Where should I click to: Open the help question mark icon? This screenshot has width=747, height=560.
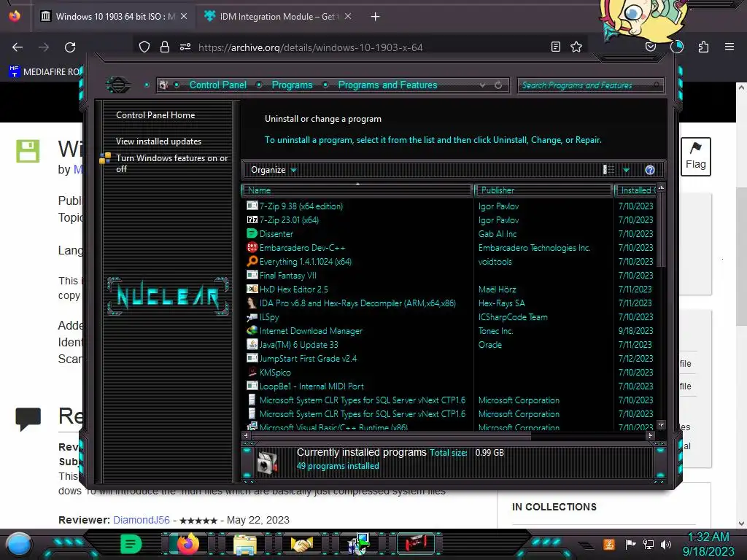point(650,170)
